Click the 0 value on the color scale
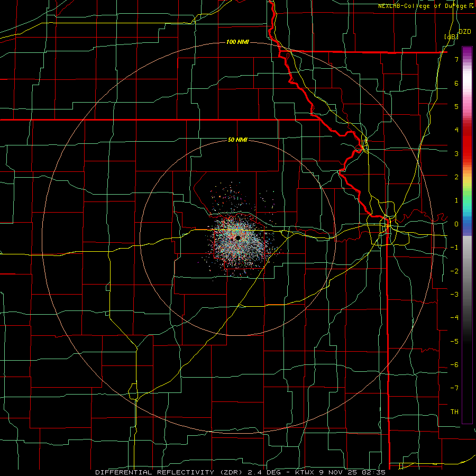 click(x=456, y=224)
